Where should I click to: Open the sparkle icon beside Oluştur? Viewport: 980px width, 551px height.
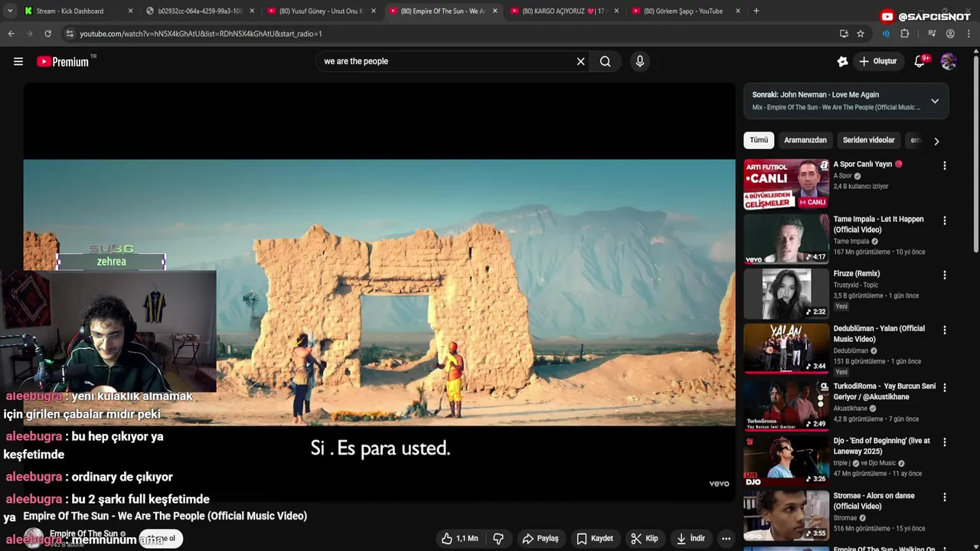pos(842,61)
